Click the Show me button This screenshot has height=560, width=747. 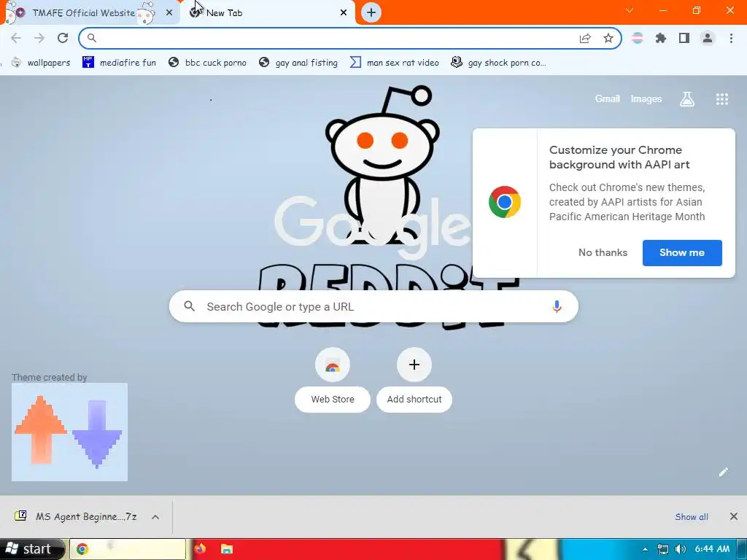tap(682, 253)
